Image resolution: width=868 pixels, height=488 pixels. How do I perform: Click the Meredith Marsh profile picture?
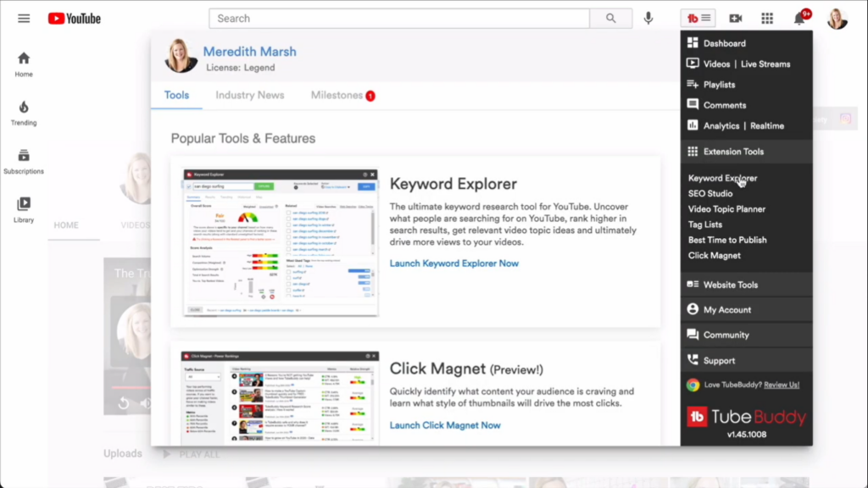click(x=181, y=56)
